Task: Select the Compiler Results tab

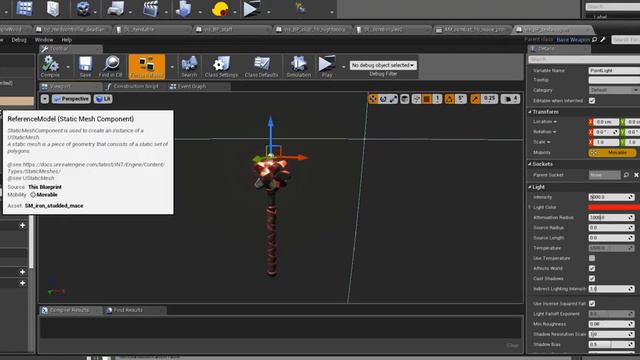Action: [69, 310]
